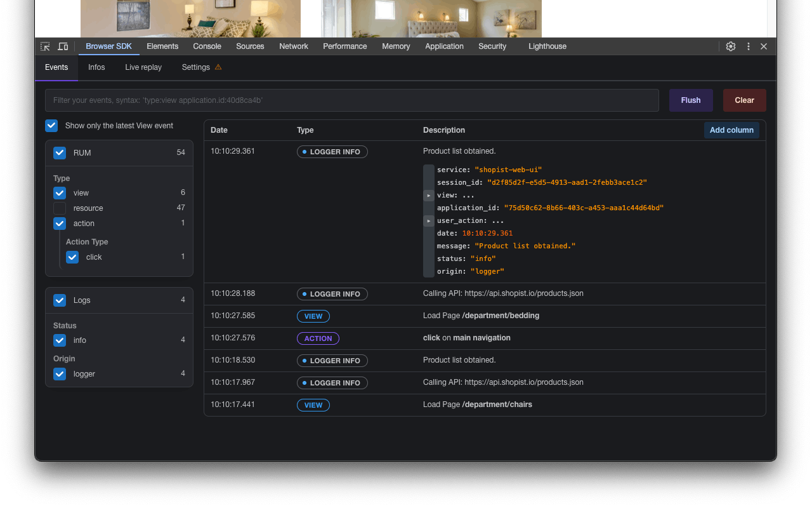Image resolution: width=812 pixels, height=508 pixels.
Task: Select the inspect element cursor tool
Action: click(x=45, y=46)
